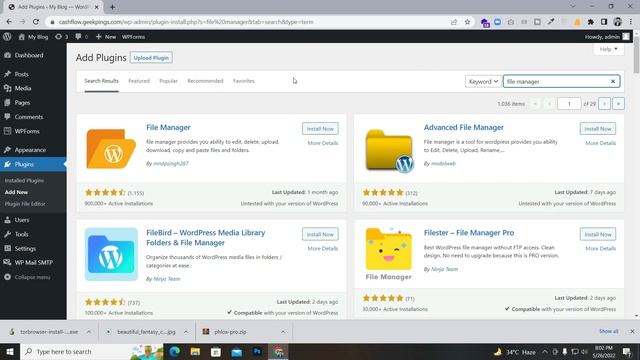The width and height of the screenshot is (640, 360).
Task: Open the Add New submenu item
Action: click(16, 192)
